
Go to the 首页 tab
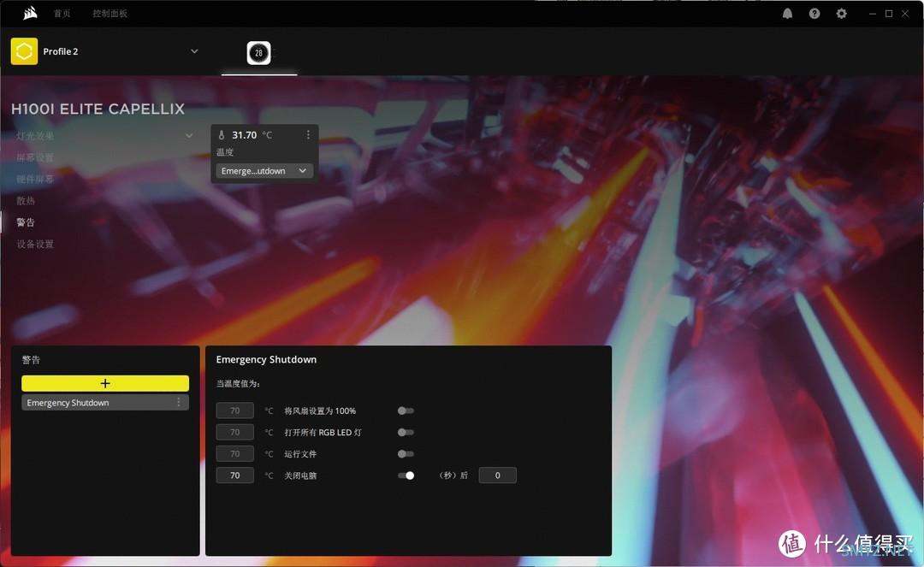(x=62, y=13)
